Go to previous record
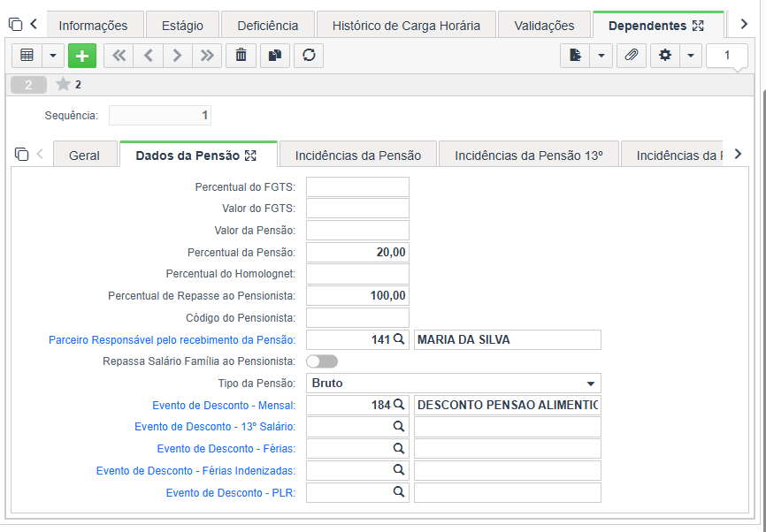This screenshot has height=532, width=766. [x=149, y=56]
